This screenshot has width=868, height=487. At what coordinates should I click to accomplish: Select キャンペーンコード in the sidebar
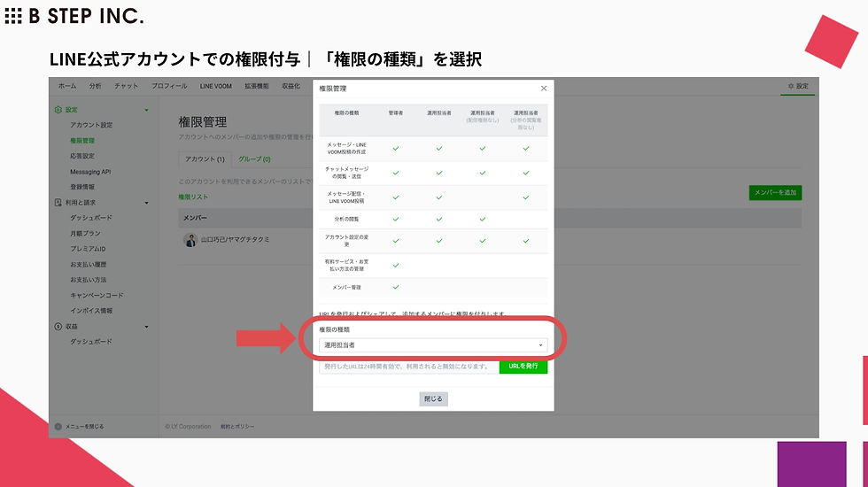[97, 296]
